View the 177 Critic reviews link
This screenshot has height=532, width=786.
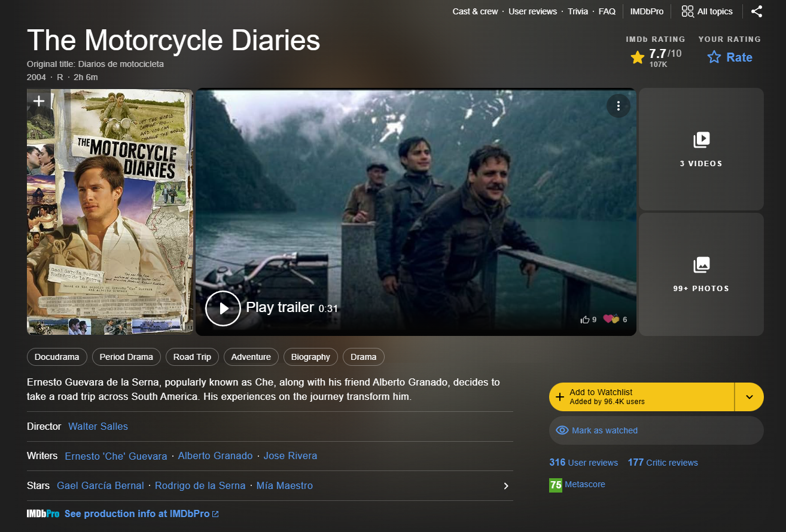(663, 463)
